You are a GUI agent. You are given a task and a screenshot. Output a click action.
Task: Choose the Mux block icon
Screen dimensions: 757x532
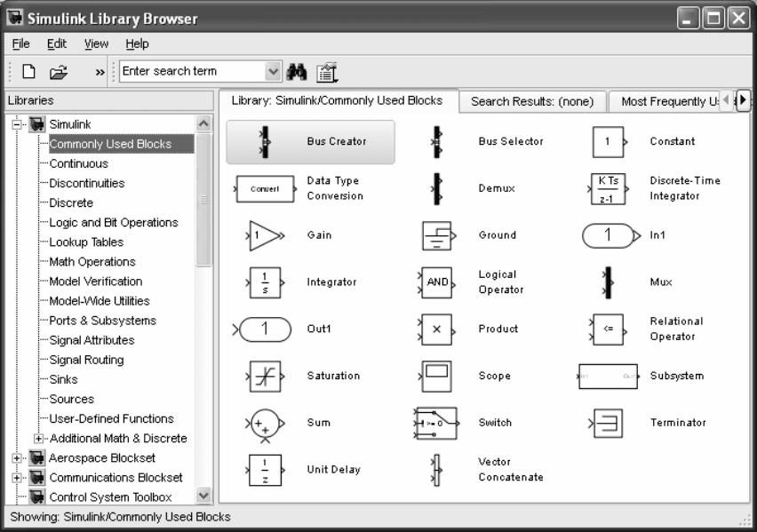[609, 282]
